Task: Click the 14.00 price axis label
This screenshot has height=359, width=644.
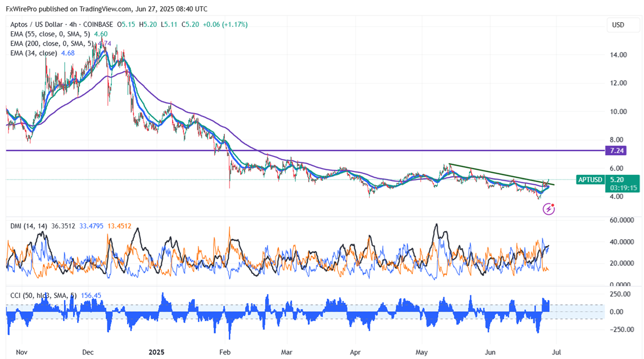Action: click(618, 55)
